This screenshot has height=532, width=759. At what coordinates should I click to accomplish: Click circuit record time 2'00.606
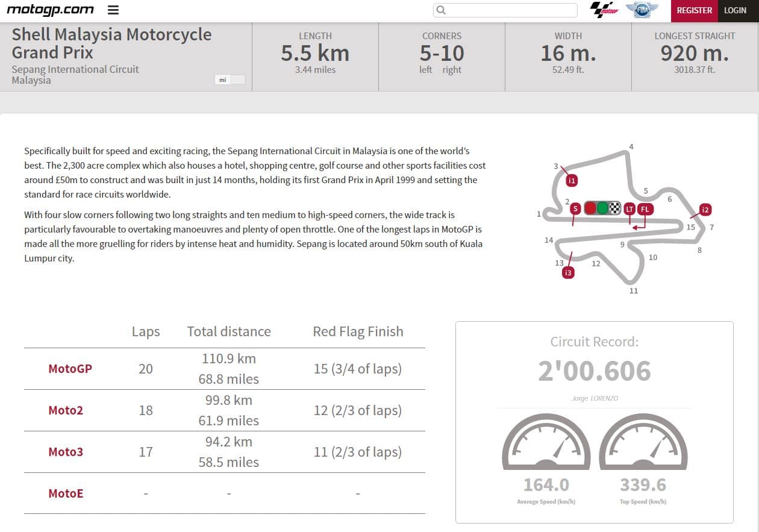pos(595,371)
